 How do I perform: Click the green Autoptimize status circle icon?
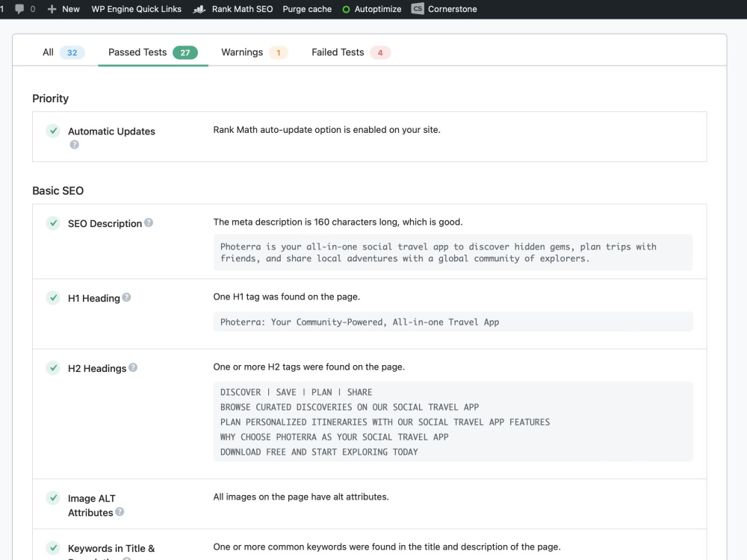coord(347,10)
